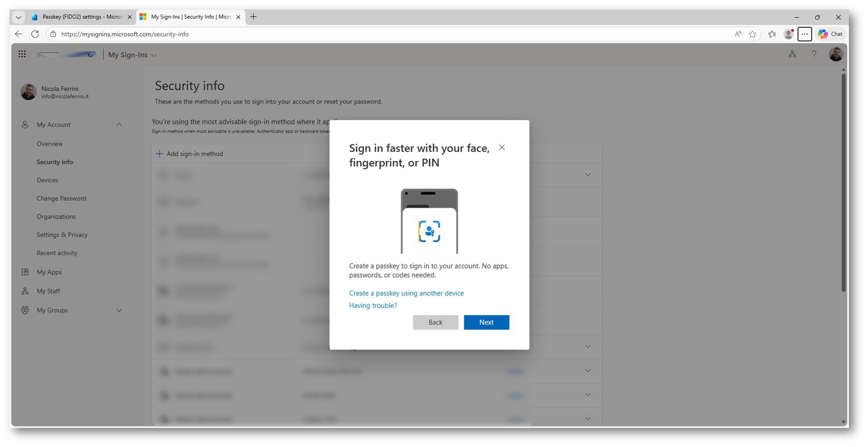This screenshot has width=868, height=447.
Task: Click the Back button in the dialog
Action: [436, 322]
